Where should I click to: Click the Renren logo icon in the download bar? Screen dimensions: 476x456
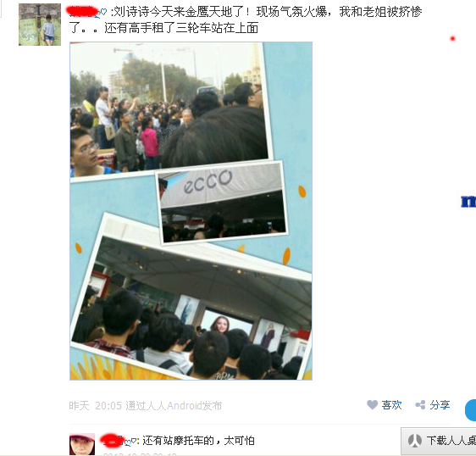[414, 440]
